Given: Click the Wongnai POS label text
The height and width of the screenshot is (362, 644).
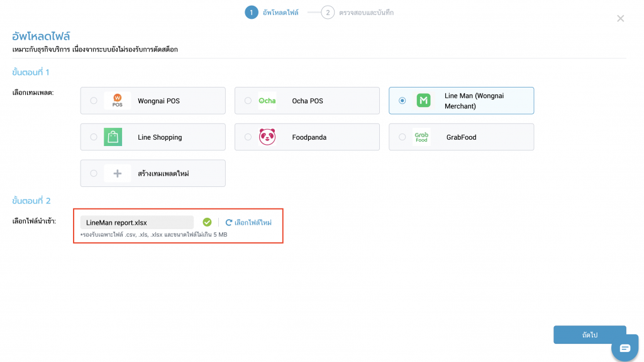Looking at the screenshot, I should click(158, 101).
